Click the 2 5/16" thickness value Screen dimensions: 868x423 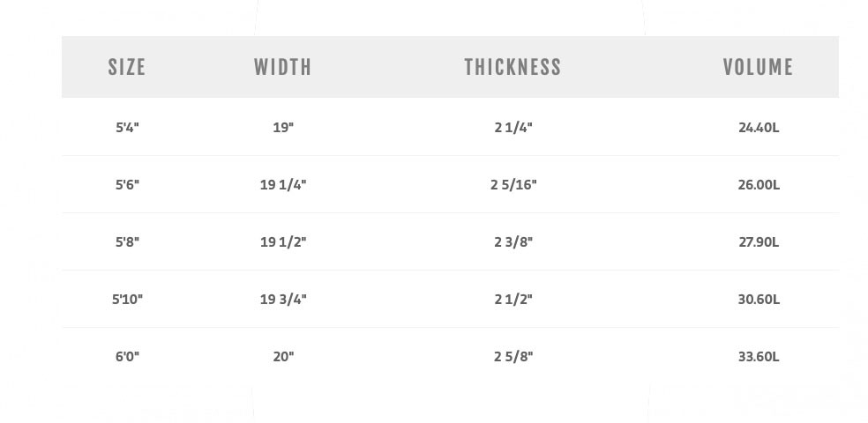513,184
